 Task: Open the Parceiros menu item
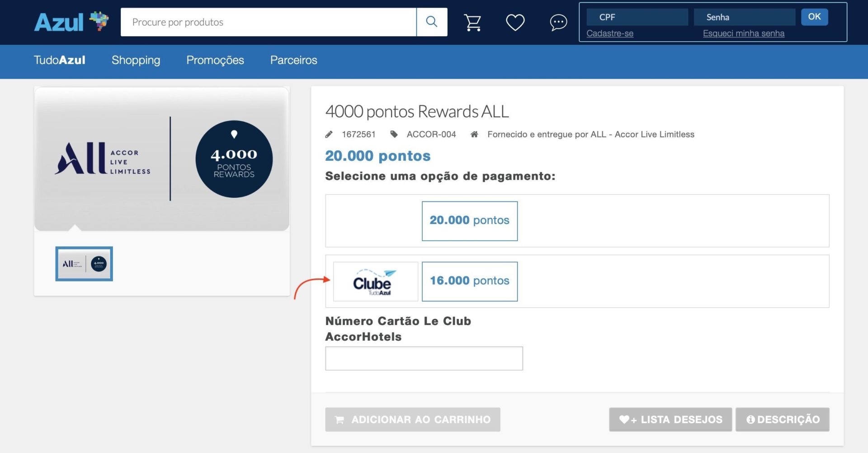(x=294, y=60)
